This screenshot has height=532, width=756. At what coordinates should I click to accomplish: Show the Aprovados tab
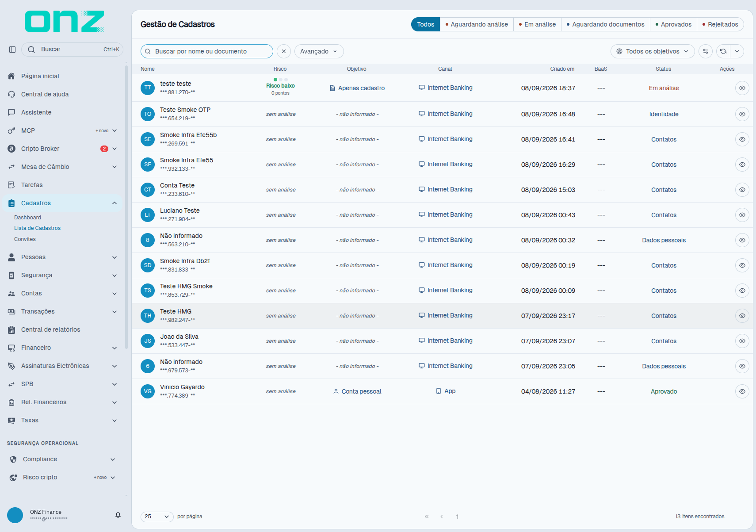pyautogui.click(x=673, y=24)
